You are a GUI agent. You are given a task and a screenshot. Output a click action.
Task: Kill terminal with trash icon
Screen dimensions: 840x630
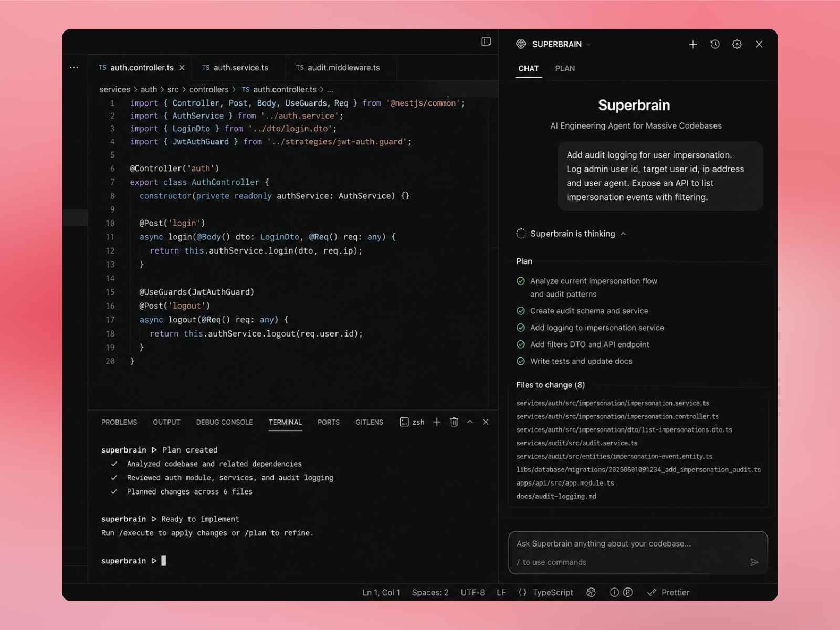pos(454,422)
